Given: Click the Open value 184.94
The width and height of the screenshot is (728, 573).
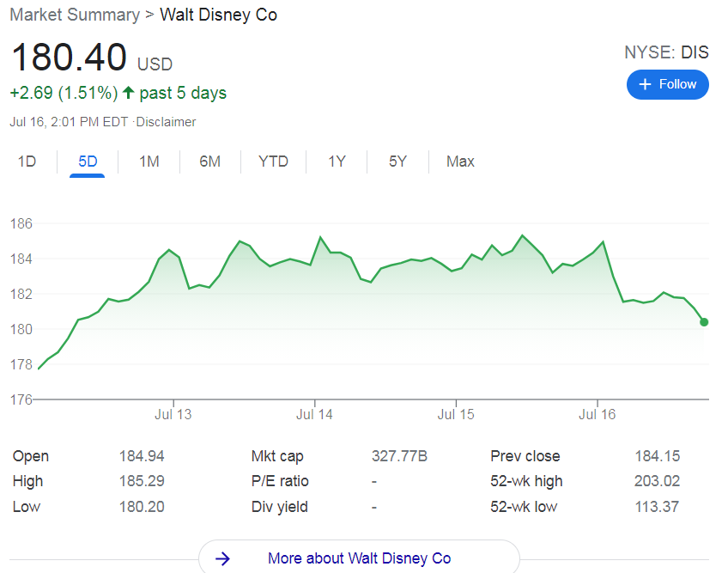Looking at the screenshot, I should point(142,456).
